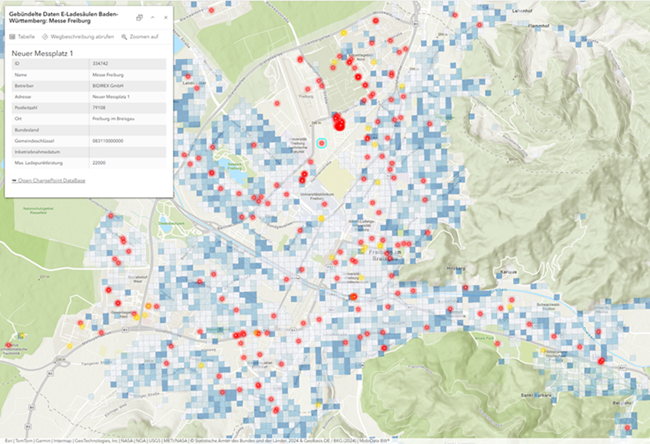This screenshot has height=444, width=650.
Task: Select the ID value 334742
Action: pos(99,64)
